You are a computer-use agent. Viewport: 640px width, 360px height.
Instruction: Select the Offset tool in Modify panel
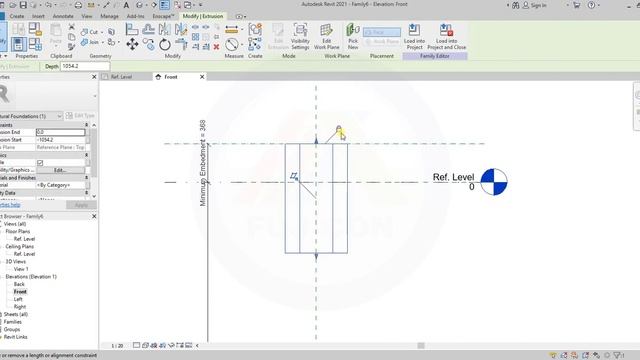[x=149, y=29]
